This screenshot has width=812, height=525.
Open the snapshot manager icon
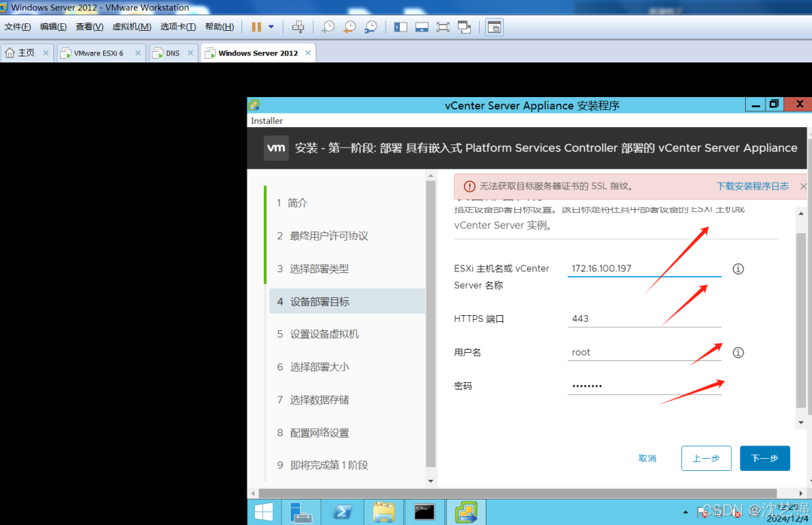point(371,27)
